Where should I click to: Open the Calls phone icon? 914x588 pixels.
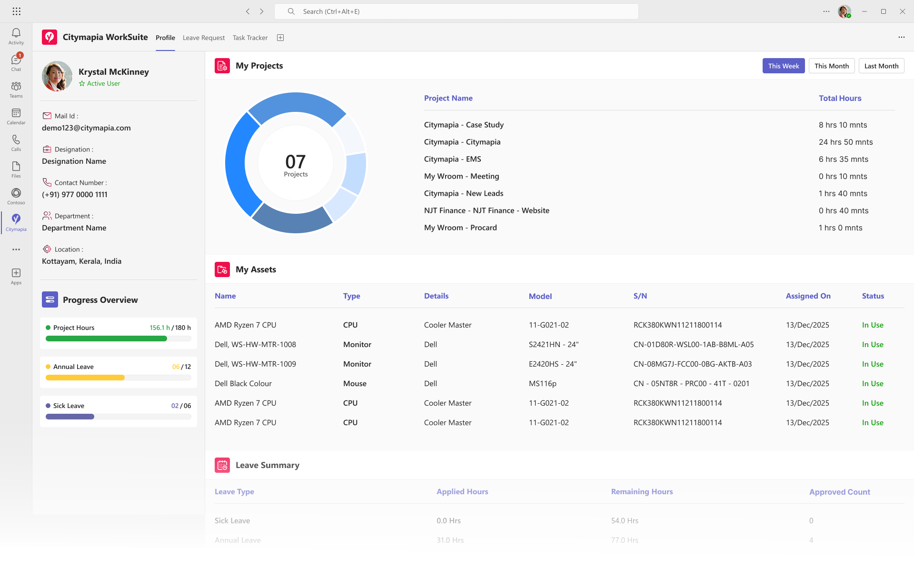tap(16, 143)
